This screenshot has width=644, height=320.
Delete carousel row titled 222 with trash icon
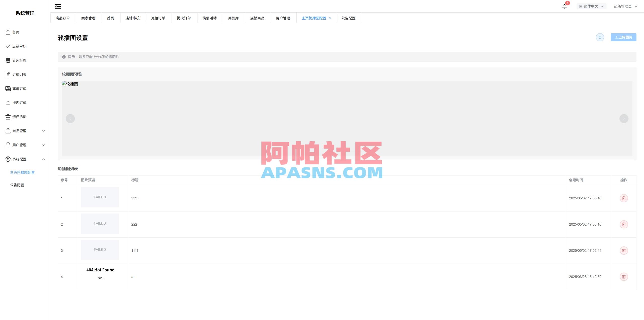pyautogui.click(x=624, y=224)
